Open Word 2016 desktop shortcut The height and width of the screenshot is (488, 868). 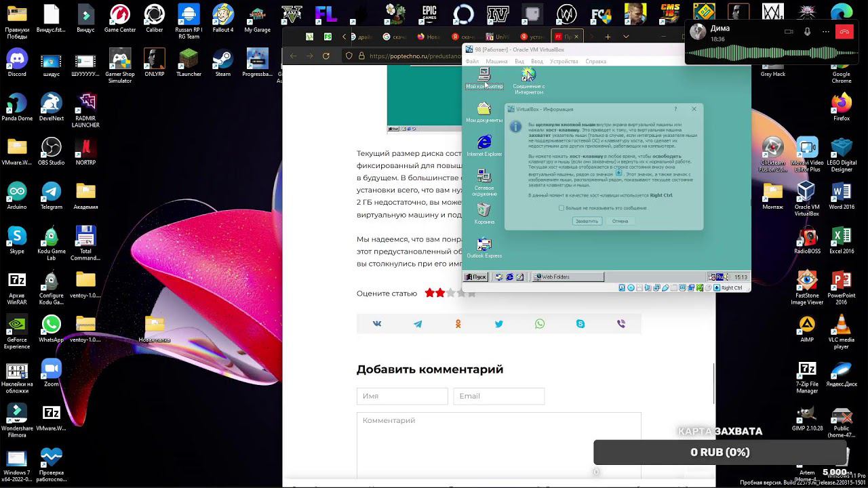click(x=842, y=197)
